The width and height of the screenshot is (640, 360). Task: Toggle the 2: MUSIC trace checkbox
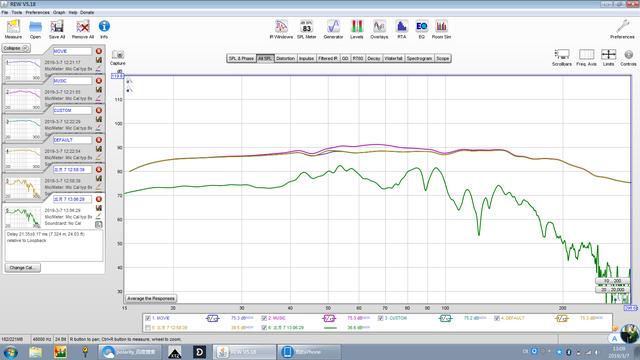(264, 318)
